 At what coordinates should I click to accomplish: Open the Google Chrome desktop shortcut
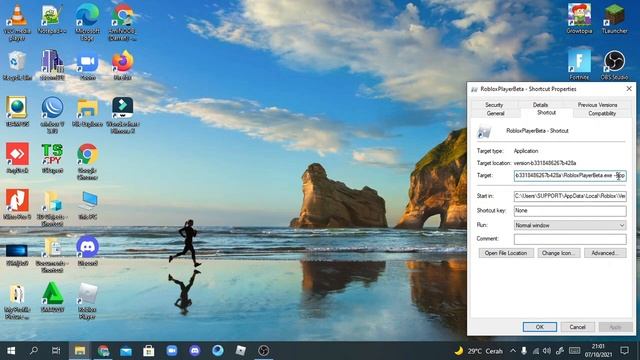[x=87, y=162]
